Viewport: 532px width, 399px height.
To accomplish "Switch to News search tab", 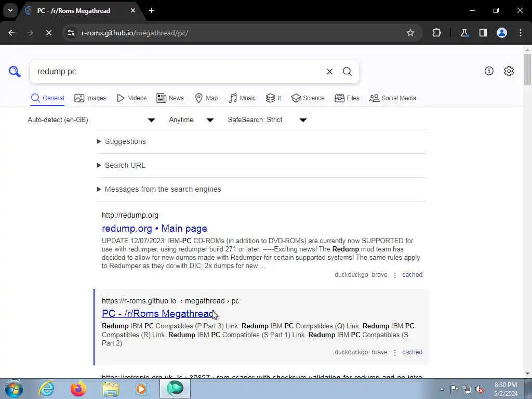I will click(170, 98).
